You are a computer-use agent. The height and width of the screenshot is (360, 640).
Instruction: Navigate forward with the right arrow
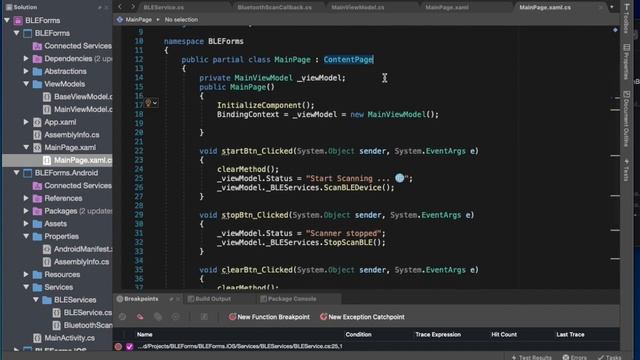pos(133,7)
